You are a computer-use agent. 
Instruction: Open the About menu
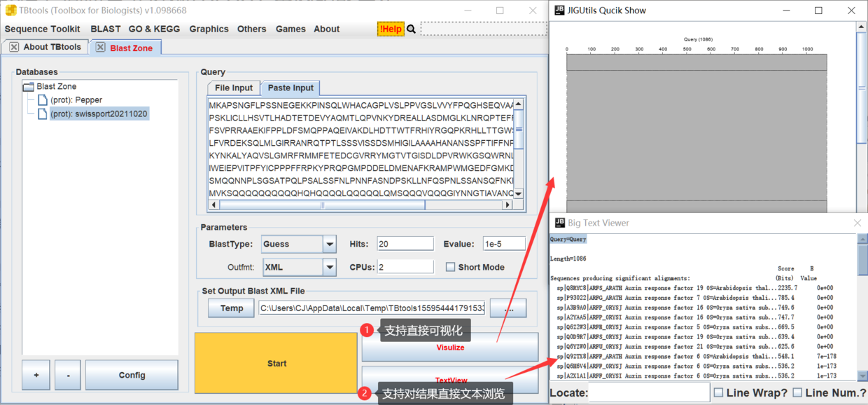326,29
